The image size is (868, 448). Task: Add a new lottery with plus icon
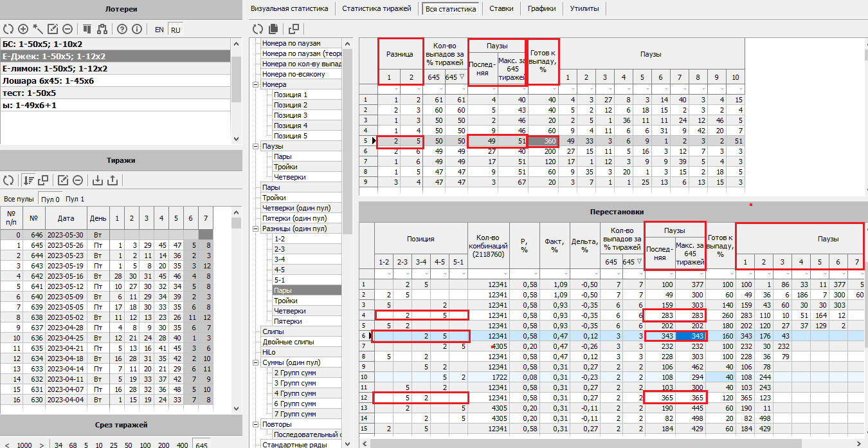click(x=23, y=29)
